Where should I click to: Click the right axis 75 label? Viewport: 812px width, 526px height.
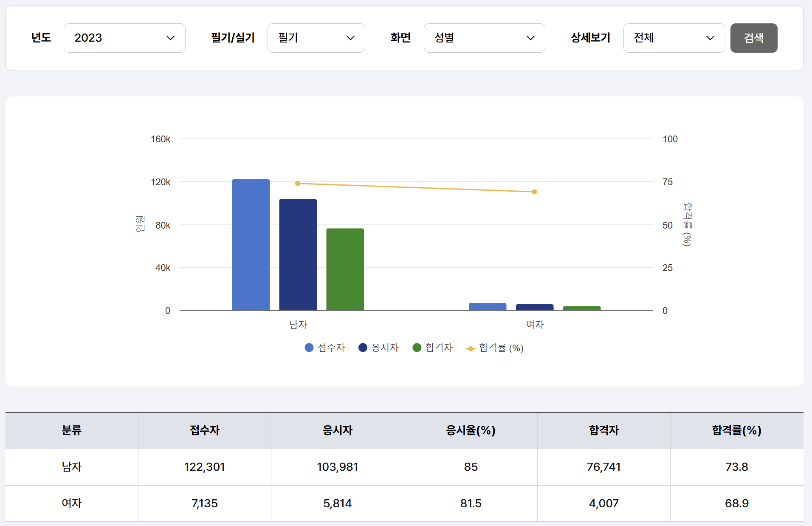coord(668,182)
